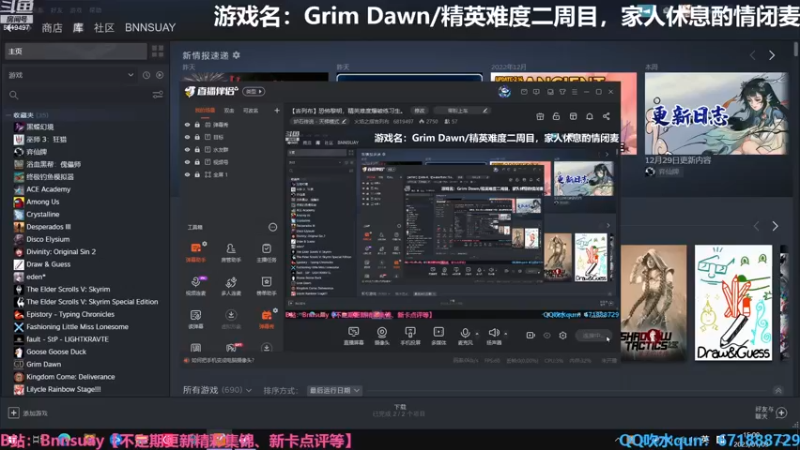Image resolution: width=800 pixels, height=450 pixels.
Task: Open microphone device dropdown arrow
Action: click(x=477, y=334)
